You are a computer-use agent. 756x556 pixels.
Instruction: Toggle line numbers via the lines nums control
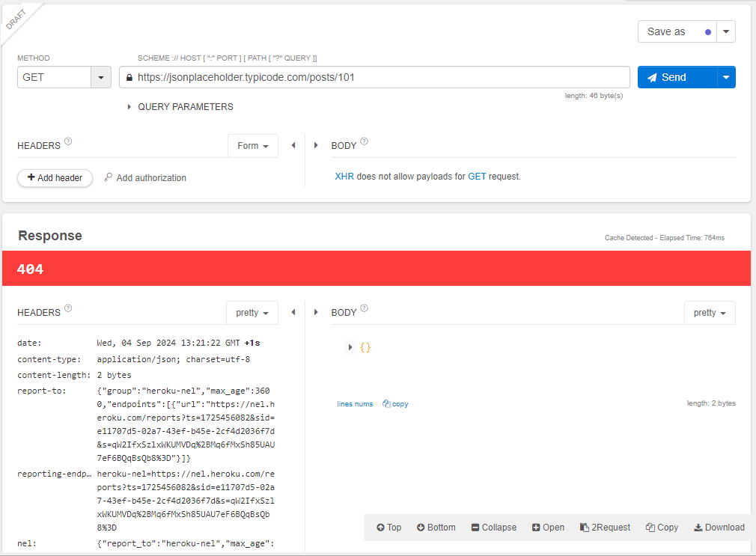coord(355,403)
